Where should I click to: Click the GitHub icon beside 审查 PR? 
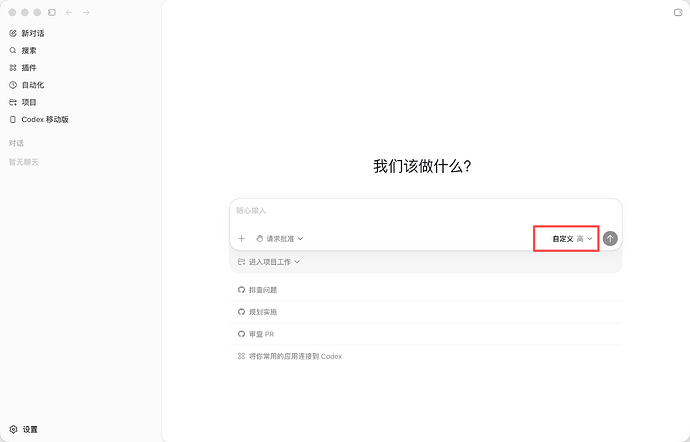coord(241,334)
